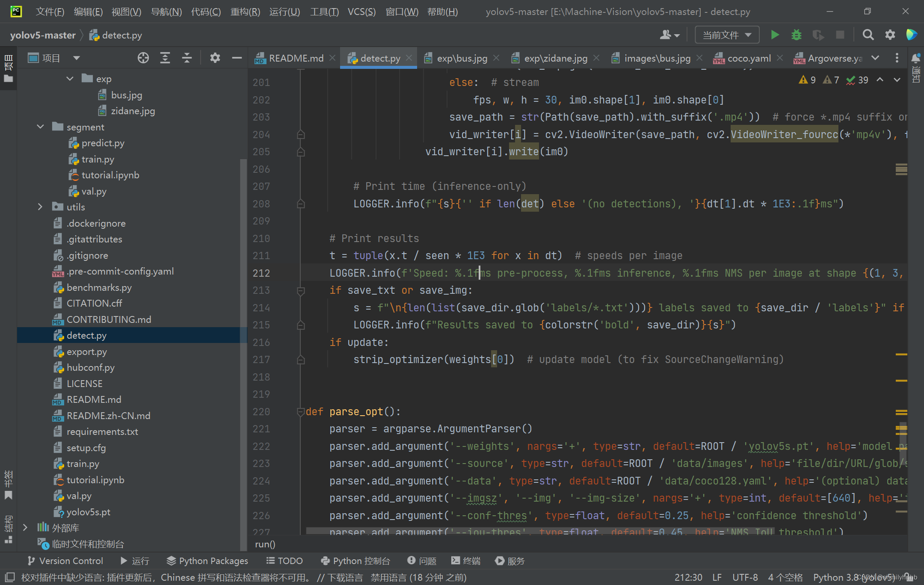Open the 当前文件 run configuration dropdown
Viewport: 924px width, 585px height.
coord(727,35)
